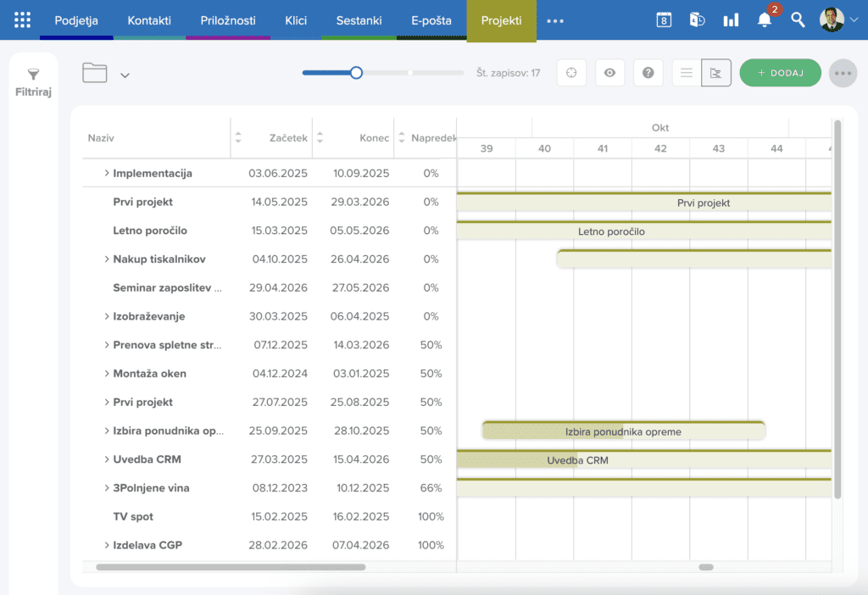This screenshot has height=595, width=868.
Task: Expand the Implementacija project row
Action: (107, 173)
